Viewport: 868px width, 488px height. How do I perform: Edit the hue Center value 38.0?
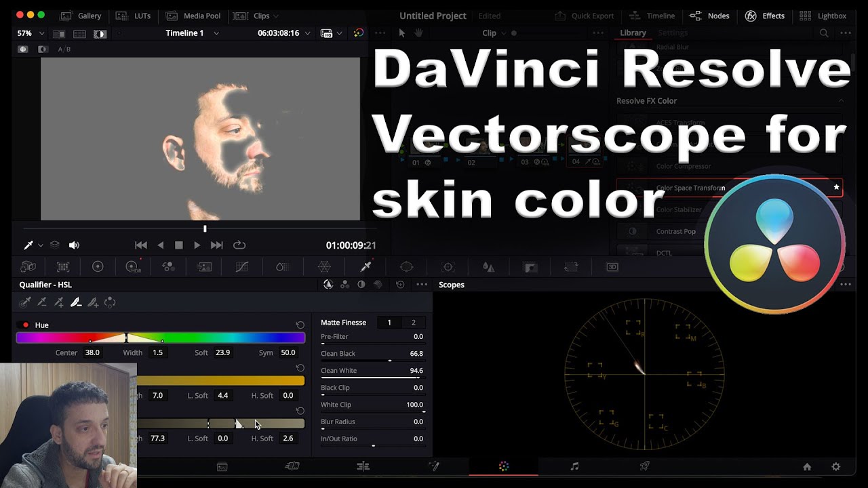click(x=92, y=352)
